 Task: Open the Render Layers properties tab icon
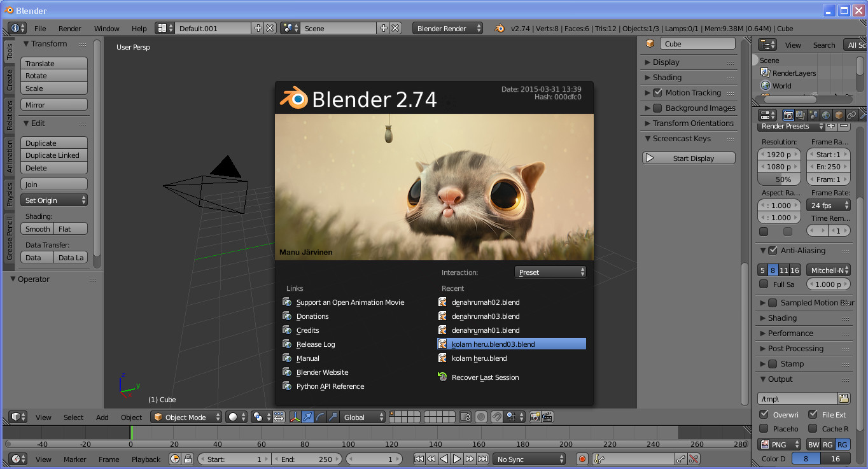pyautogui.click(x=801, y=115)
